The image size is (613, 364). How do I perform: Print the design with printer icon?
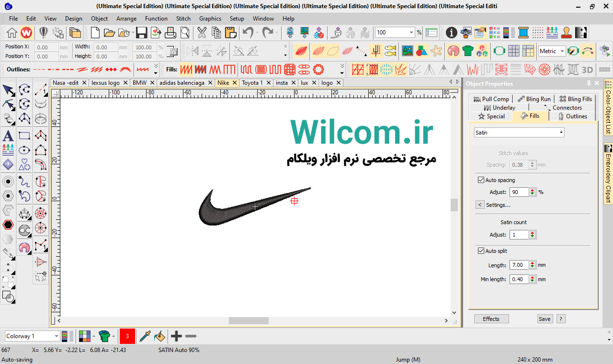pos(170,33)
